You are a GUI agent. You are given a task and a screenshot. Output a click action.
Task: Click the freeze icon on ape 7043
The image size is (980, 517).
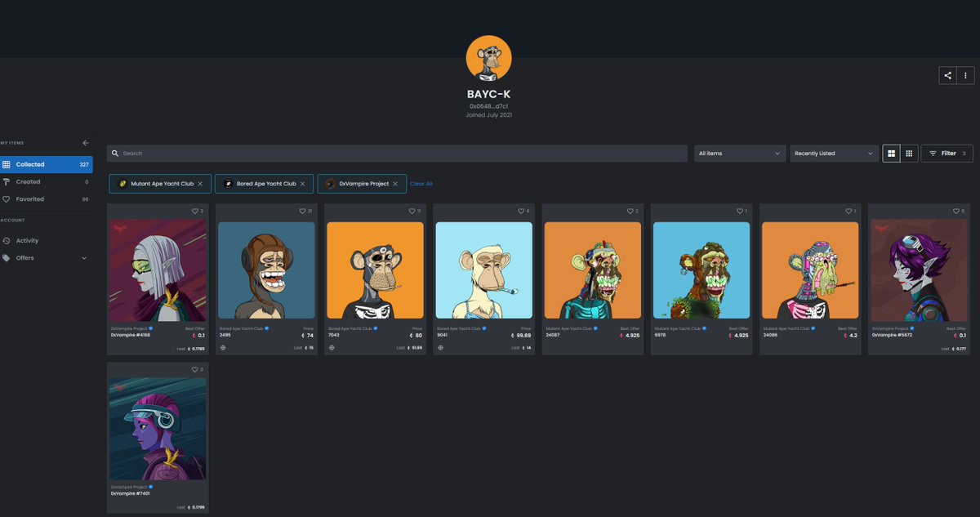coord(332,347)
